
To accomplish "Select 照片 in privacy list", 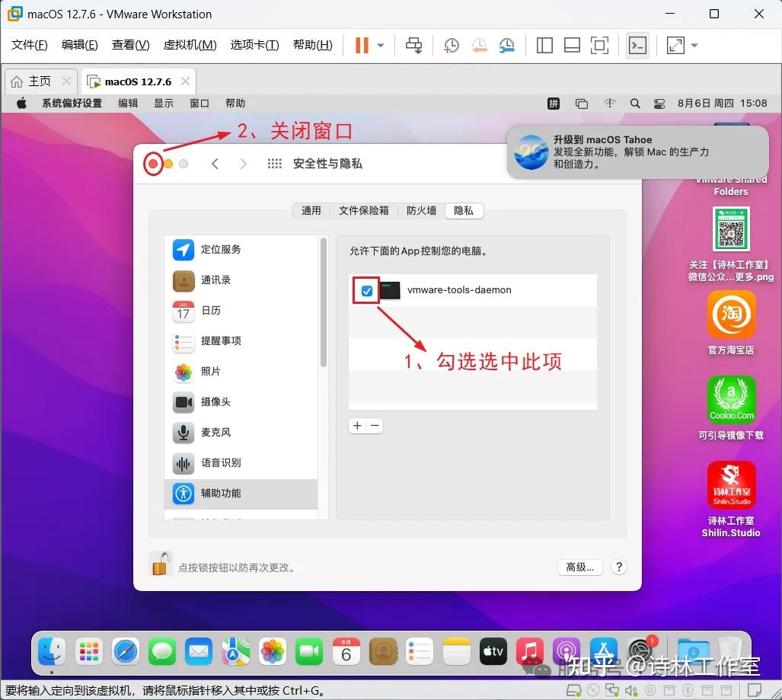I will point(241,372).
